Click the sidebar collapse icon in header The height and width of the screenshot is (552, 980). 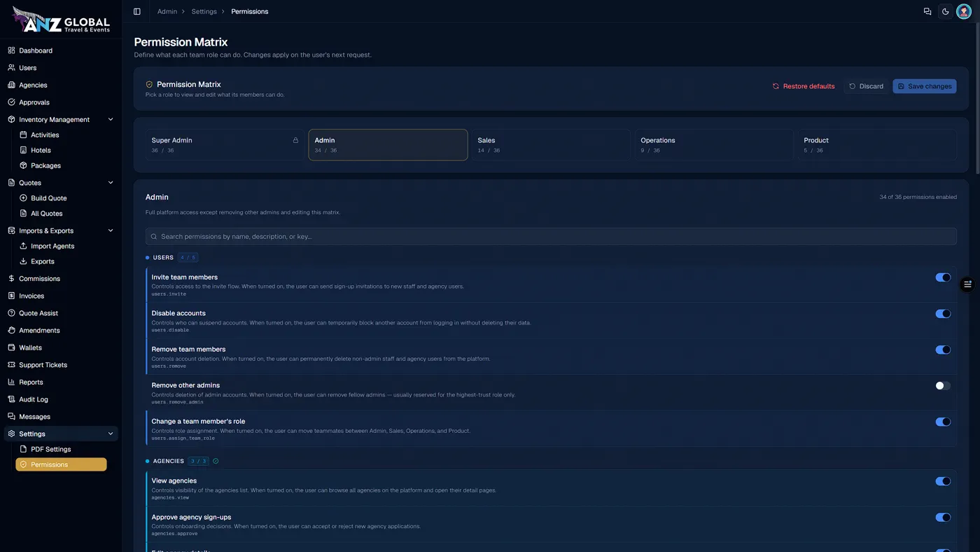pos(137,11)
